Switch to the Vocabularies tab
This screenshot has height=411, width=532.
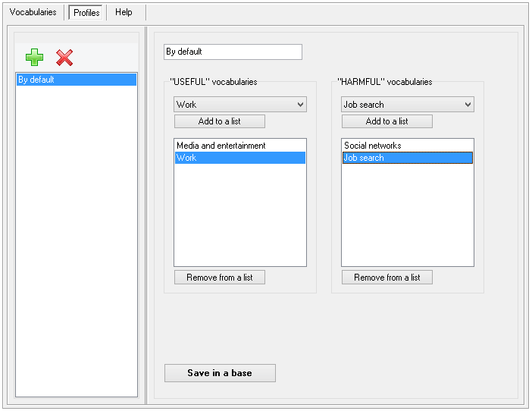[x=33, y=12]
